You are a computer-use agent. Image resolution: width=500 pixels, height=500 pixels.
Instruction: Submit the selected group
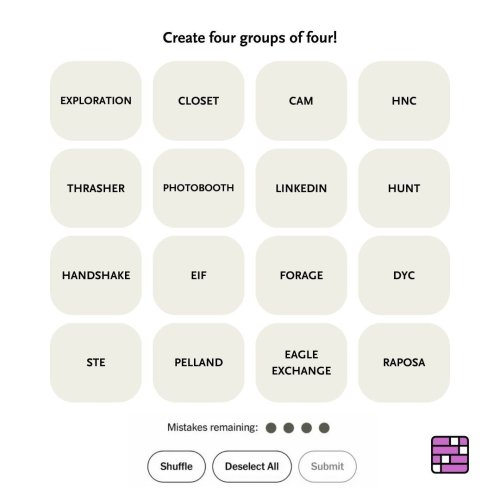(x=327, y=466)
